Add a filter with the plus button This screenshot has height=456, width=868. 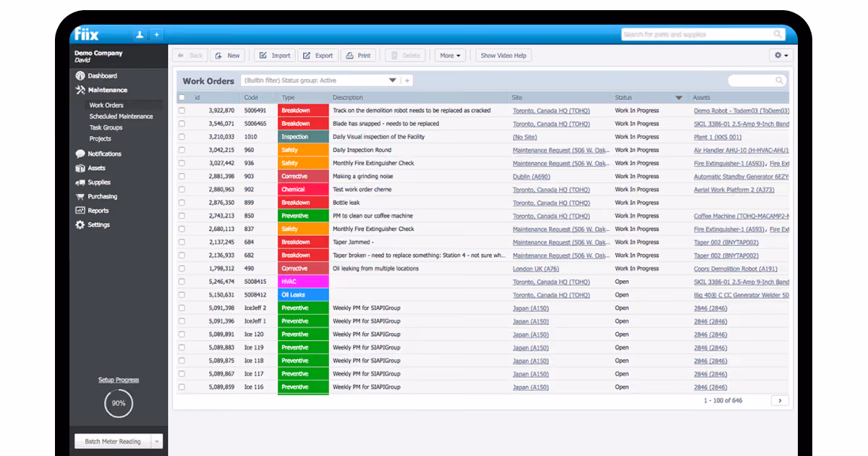408,81
